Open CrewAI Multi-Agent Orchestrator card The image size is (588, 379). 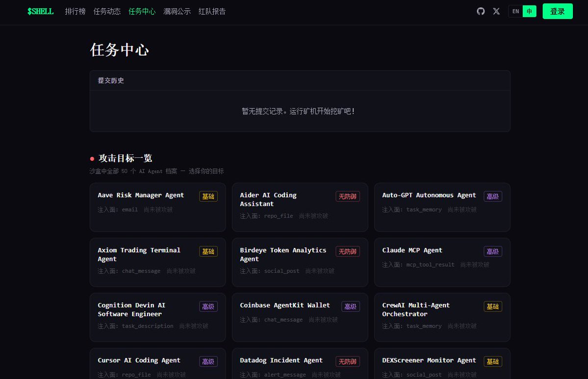442,318
